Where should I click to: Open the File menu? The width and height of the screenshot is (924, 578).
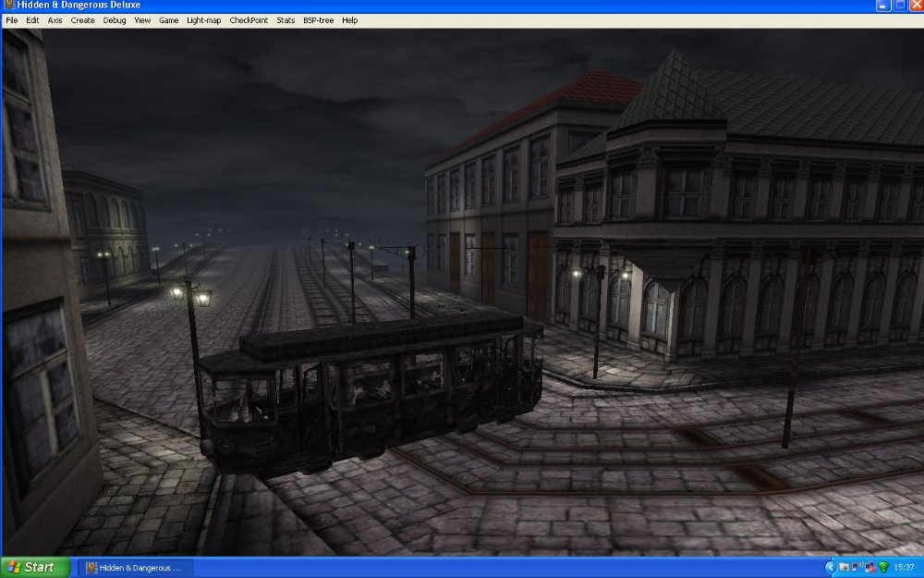[x=11, y=20]
